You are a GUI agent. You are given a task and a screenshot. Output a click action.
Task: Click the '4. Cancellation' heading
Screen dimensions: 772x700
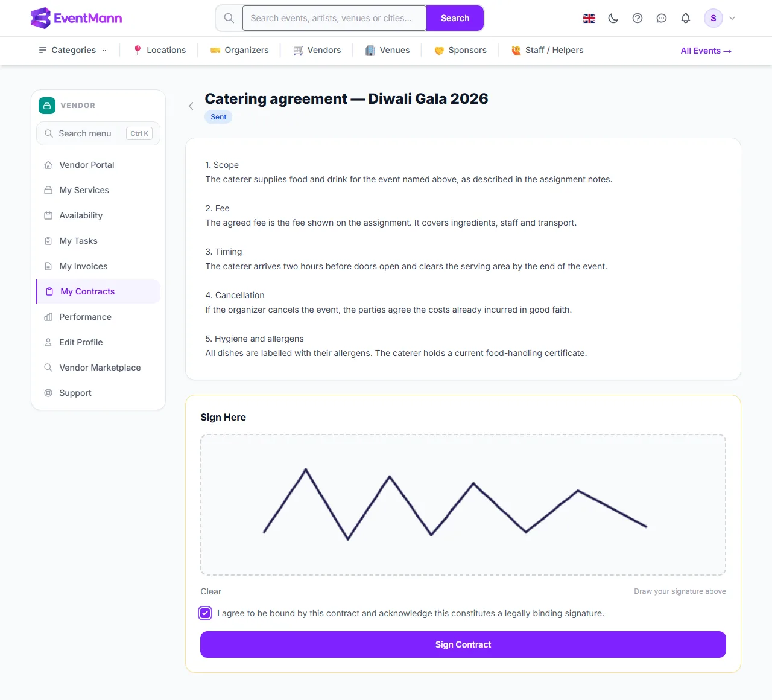click(x=235, y=295)
